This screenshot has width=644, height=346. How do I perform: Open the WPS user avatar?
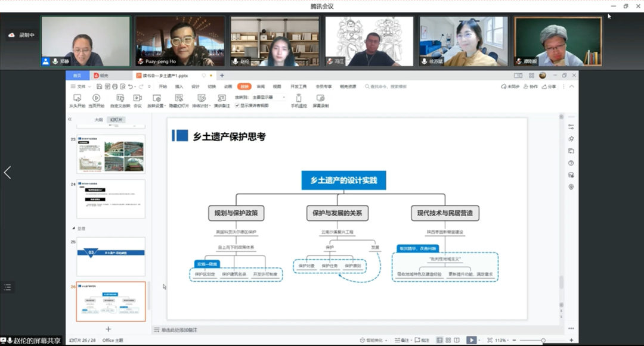click(543, 76)
